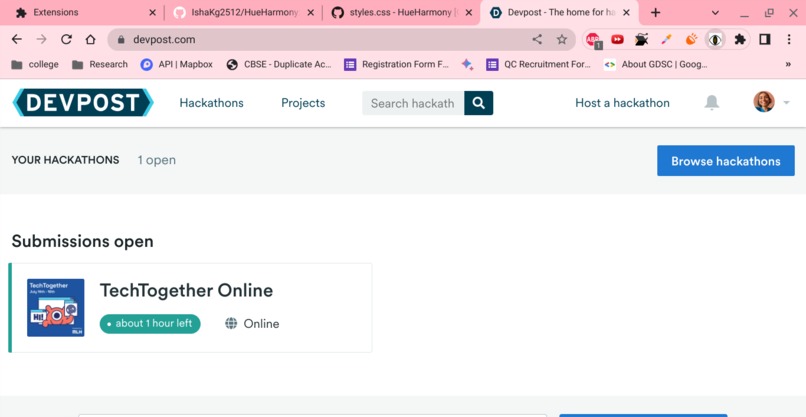Screen dimensions: 806x417
Task: Close the styles.css tab
Action: 469,13
